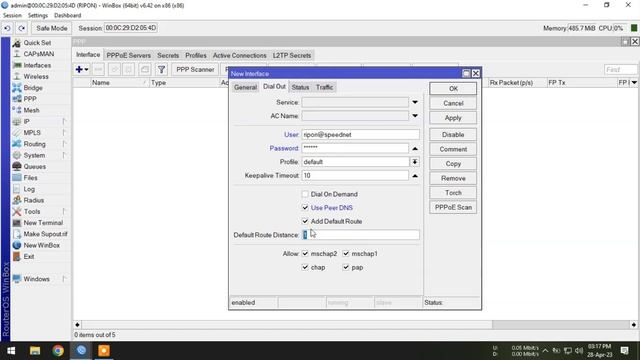Click the Disable button
Screen dimensions: 640x360
point(453,135)
